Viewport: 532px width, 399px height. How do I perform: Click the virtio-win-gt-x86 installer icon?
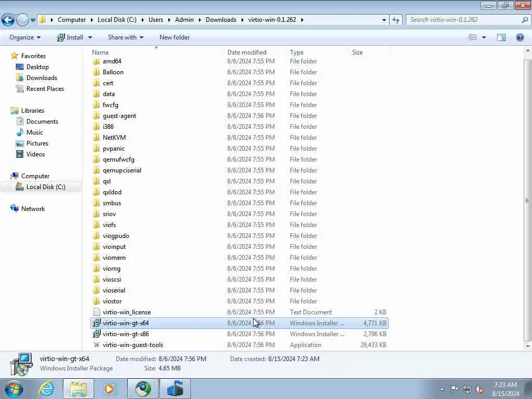coord(96,334)
